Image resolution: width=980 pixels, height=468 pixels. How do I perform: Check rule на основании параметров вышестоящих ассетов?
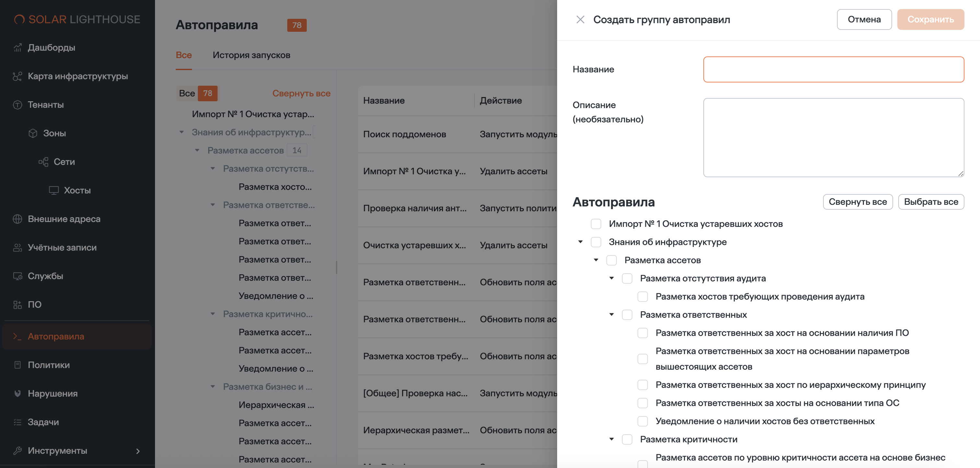[643, 359]
